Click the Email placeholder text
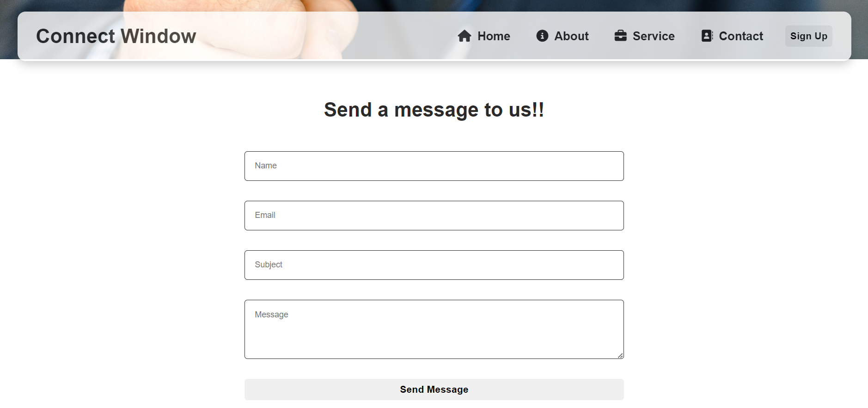 [x=265, y=215]
